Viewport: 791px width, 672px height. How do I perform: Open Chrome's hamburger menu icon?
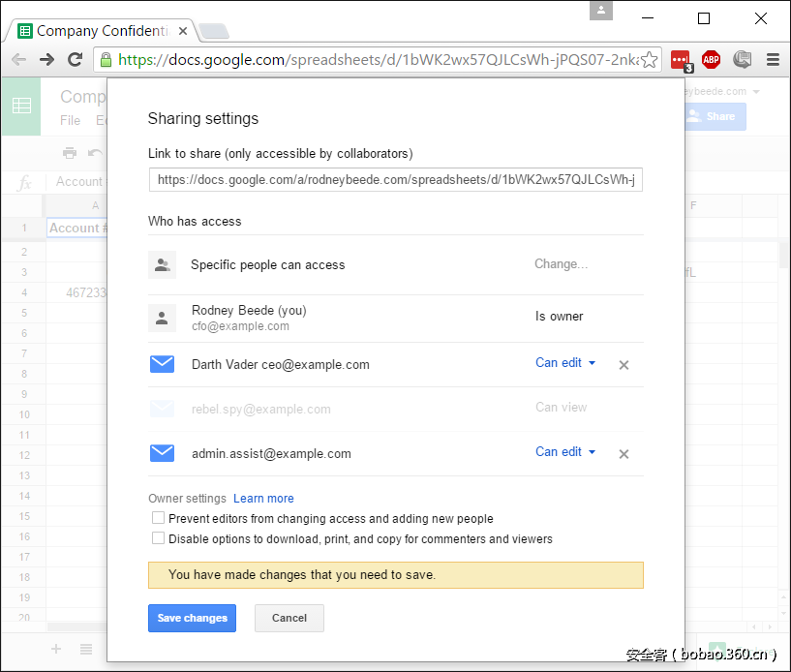click(773, 60)
